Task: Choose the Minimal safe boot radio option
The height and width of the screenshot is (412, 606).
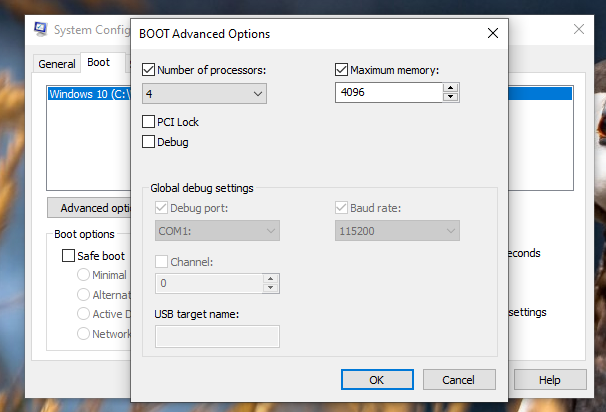Action: coord(85,275)
